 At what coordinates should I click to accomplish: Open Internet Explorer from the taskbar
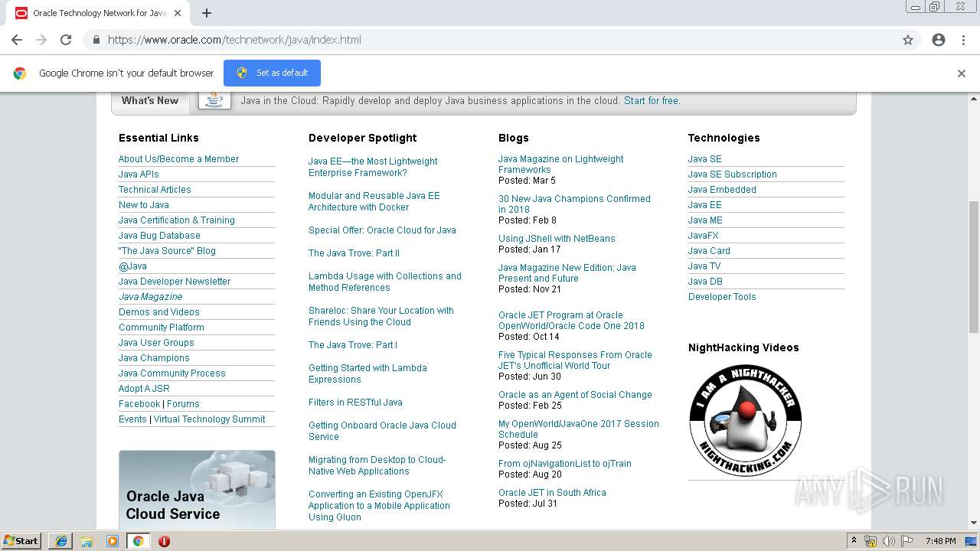pyautogui.click(x=60, y=541)
